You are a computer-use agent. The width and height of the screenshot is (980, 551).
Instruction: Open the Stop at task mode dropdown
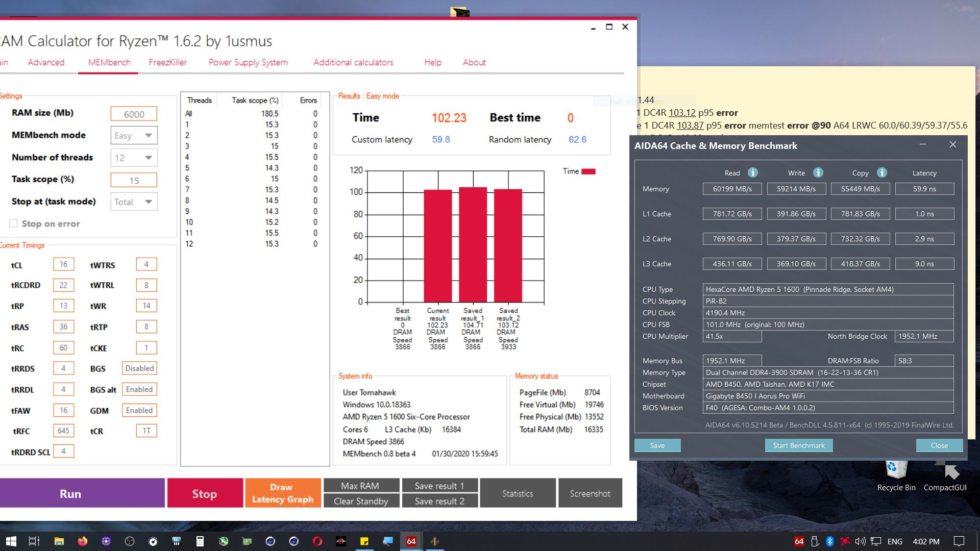[x=134, y=202]
